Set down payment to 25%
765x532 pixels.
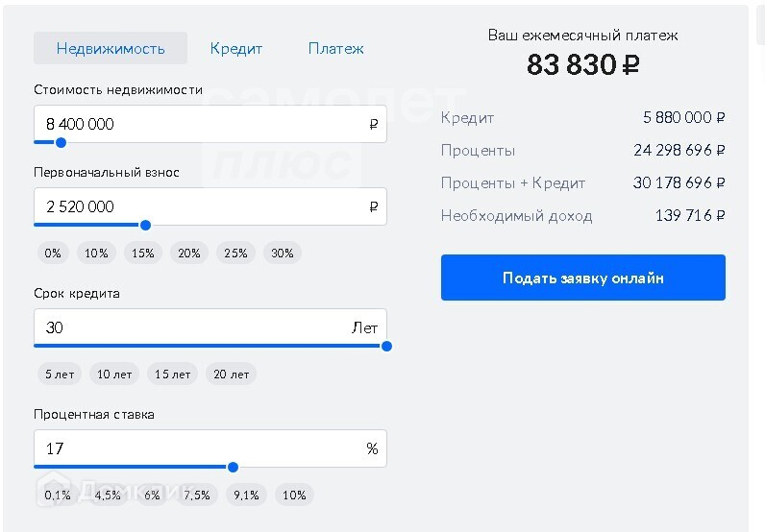(235, 254)
